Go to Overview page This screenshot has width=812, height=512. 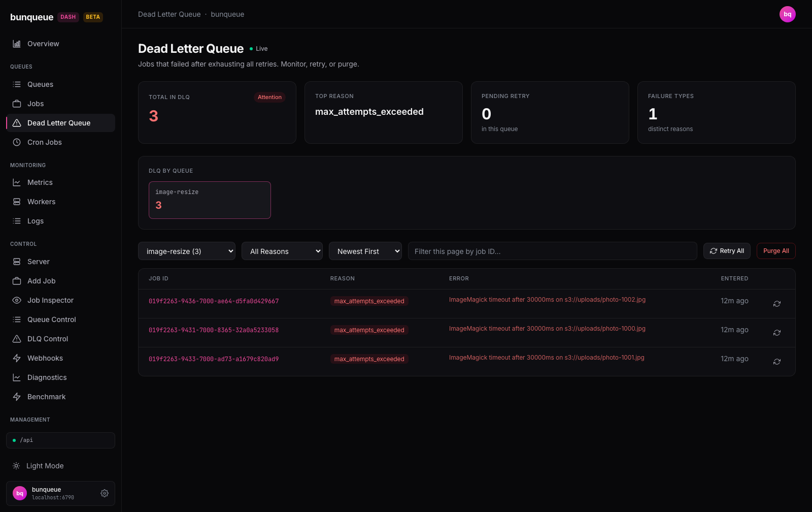[60, 44]
